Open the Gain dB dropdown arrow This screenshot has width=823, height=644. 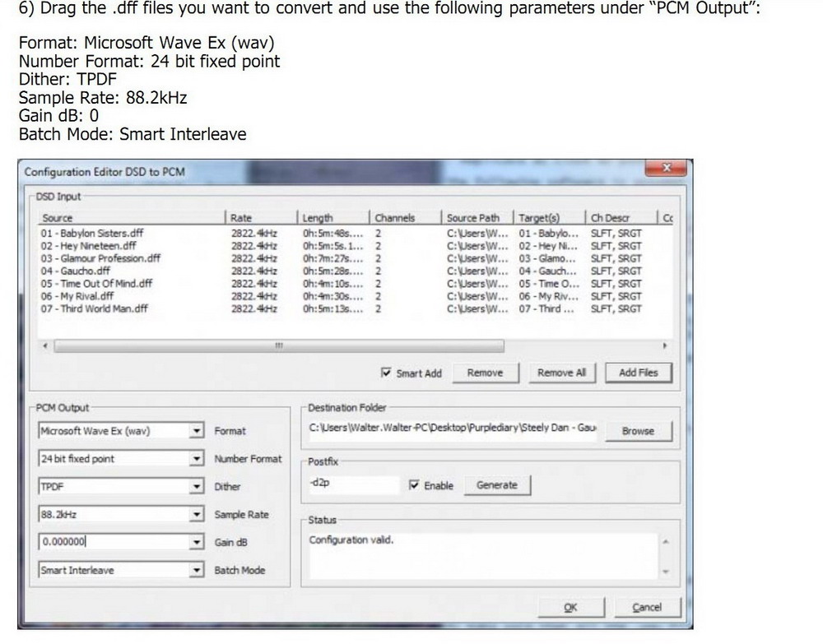click(x=197, y=542)
